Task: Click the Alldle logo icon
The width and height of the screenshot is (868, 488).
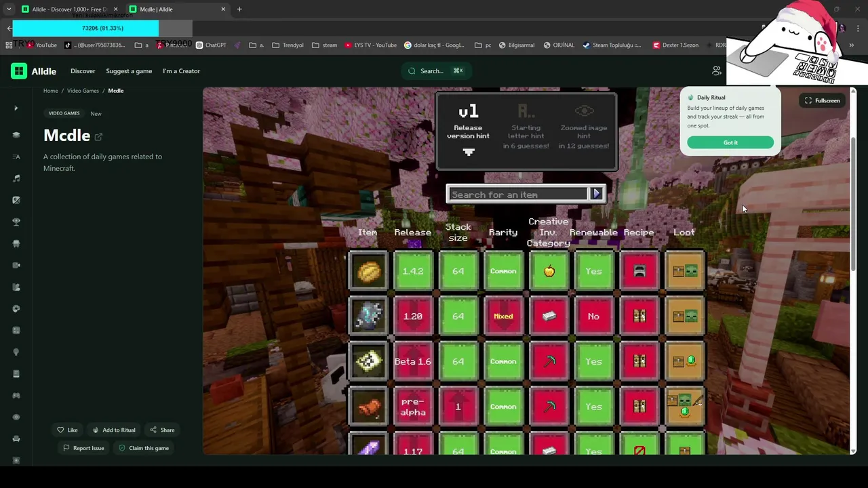Action: pyautogui.click(x=19, y=71)
